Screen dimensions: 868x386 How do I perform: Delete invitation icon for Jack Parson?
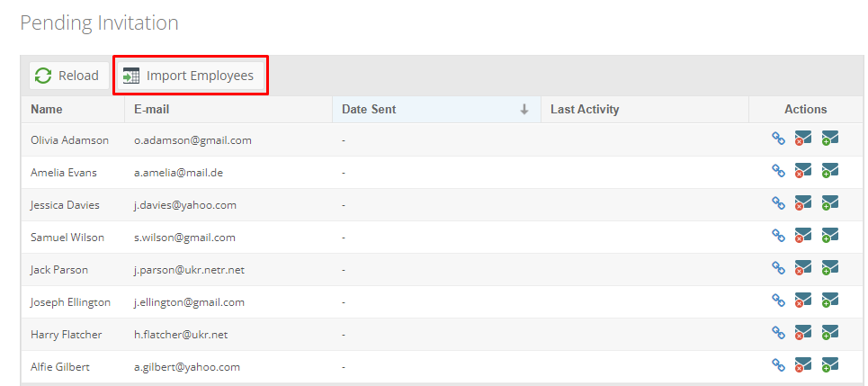click(802, 268)
